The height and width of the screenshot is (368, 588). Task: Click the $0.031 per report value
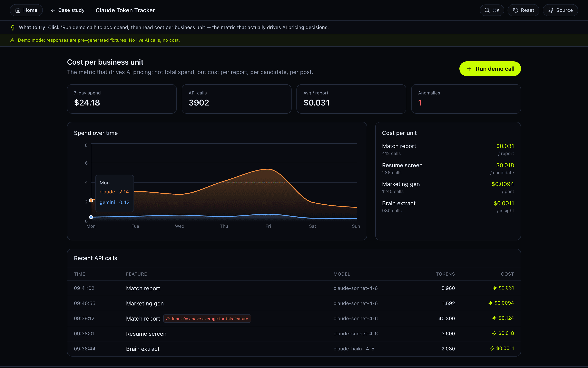tap(505, 146)
